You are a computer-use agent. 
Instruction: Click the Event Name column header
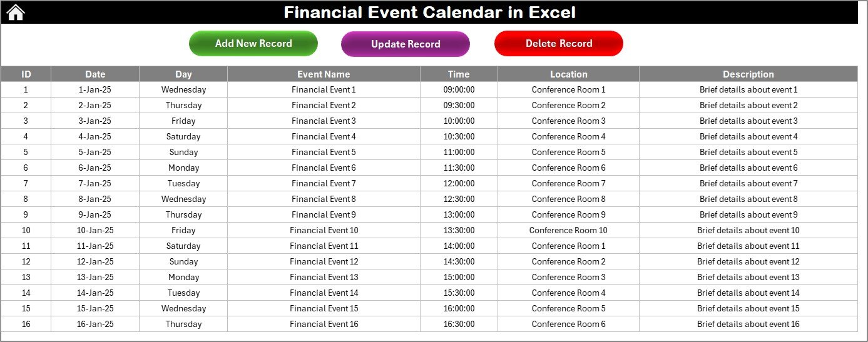pyautogui.click(x=324, y=74)
